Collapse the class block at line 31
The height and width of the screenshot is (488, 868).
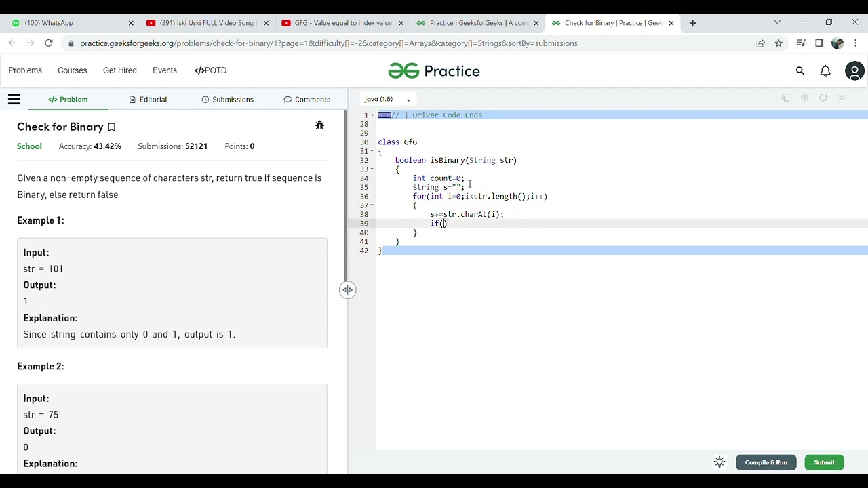(372, 151)
